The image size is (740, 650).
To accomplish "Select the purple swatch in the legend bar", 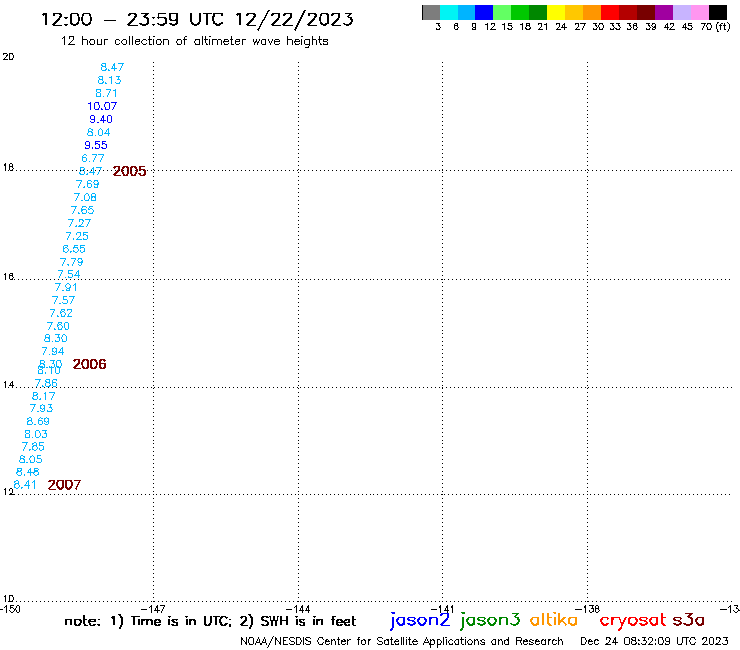I will [x=664, y=12].
